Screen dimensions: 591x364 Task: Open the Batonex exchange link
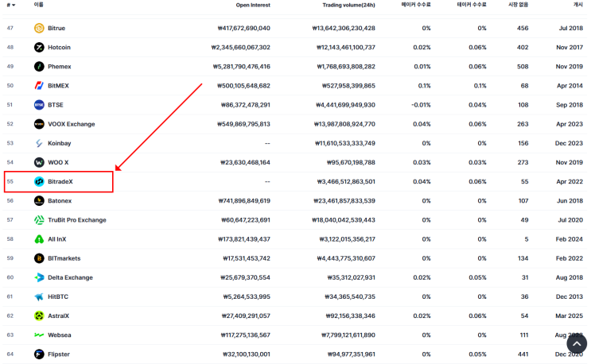tap(60, 201)
